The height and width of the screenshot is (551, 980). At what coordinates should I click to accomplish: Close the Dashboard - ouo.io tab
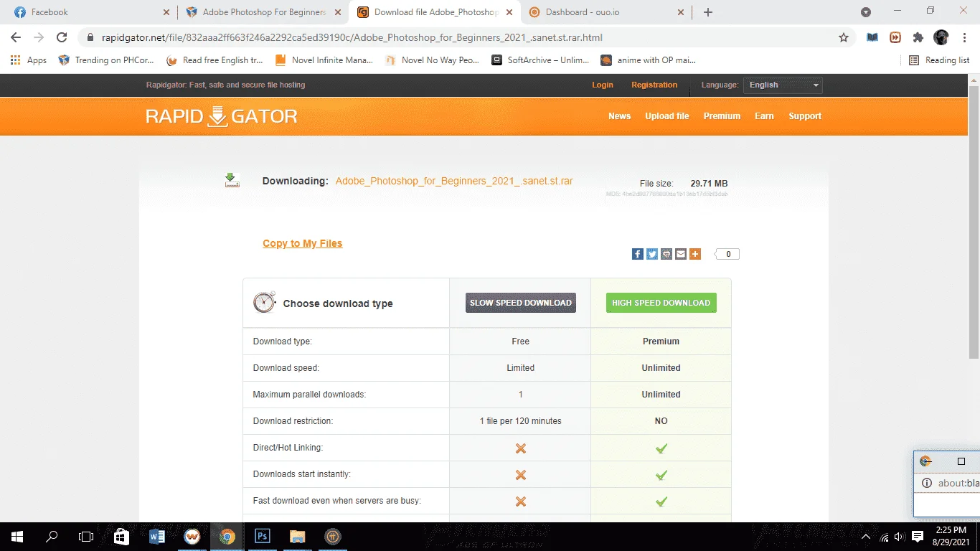[682, 12]
